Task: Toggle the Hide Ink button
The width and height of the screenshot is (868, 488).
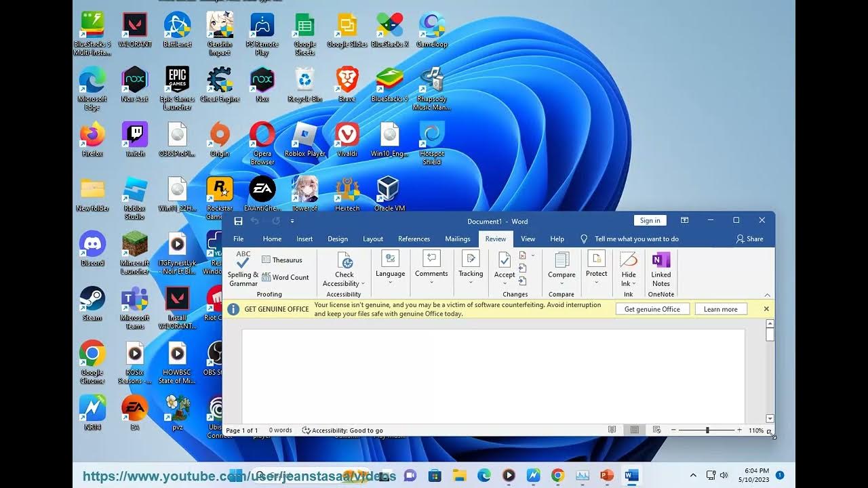Action: (x=629, y=269)
